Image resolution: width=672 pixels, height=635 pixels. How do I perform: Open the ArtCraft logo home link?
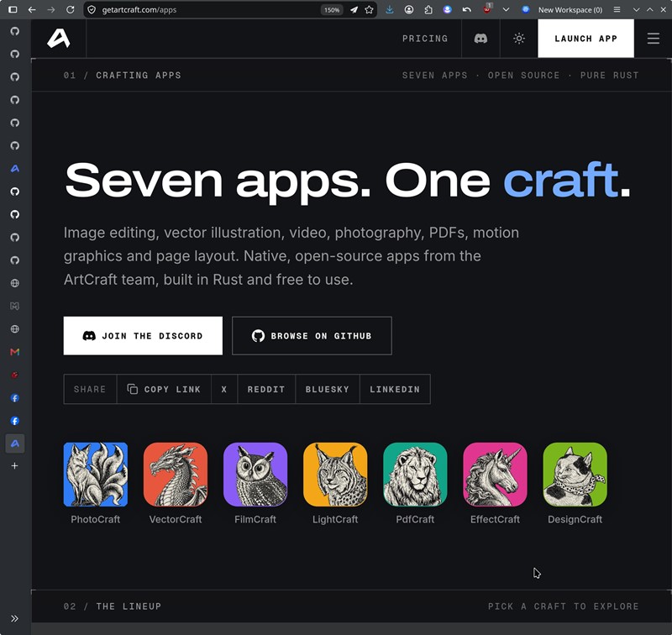click(58, 39)
